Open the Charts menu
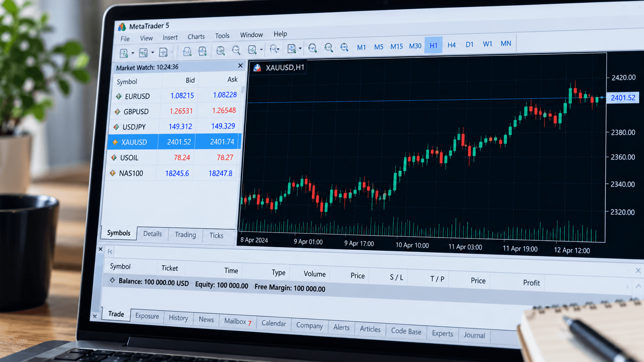Screen dimensions: 644x362 (196, 37)
